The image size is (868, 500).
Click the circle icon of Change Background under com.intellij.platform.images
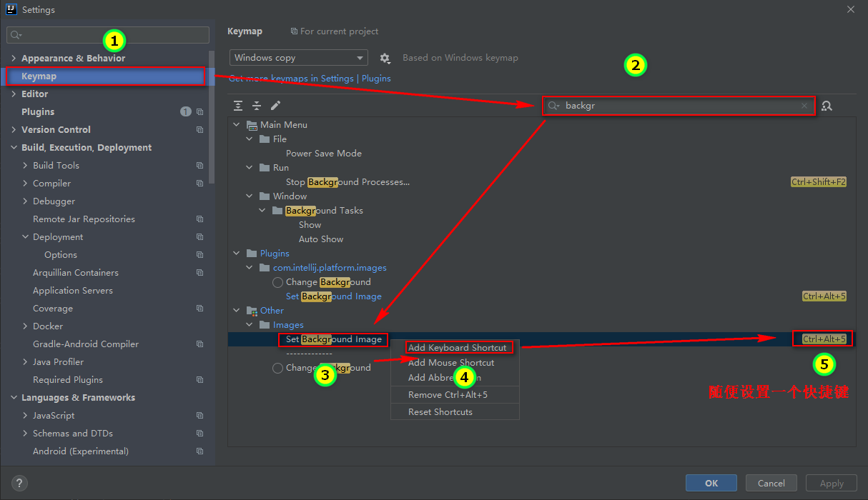coord(278,282)
